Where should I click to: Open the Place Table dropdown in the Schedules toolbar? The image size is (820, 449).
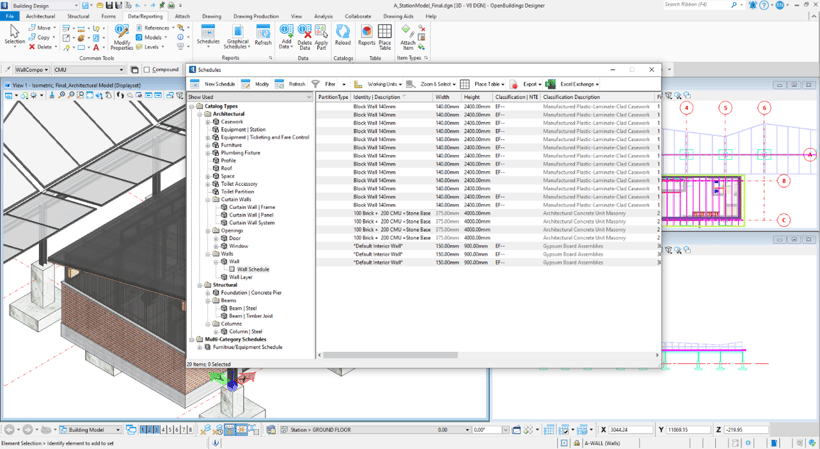(x=483, y=84)
